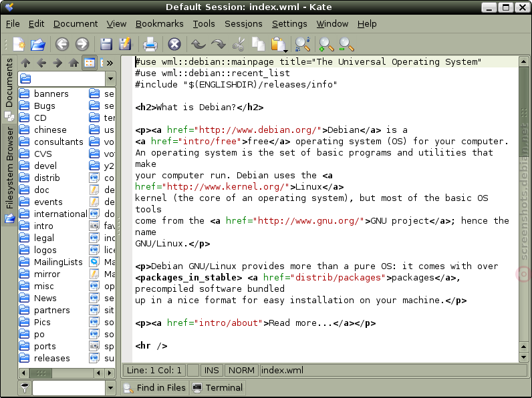Screen dimensions: 532x398
Task: Open the File menu
Action: point(13,24)
